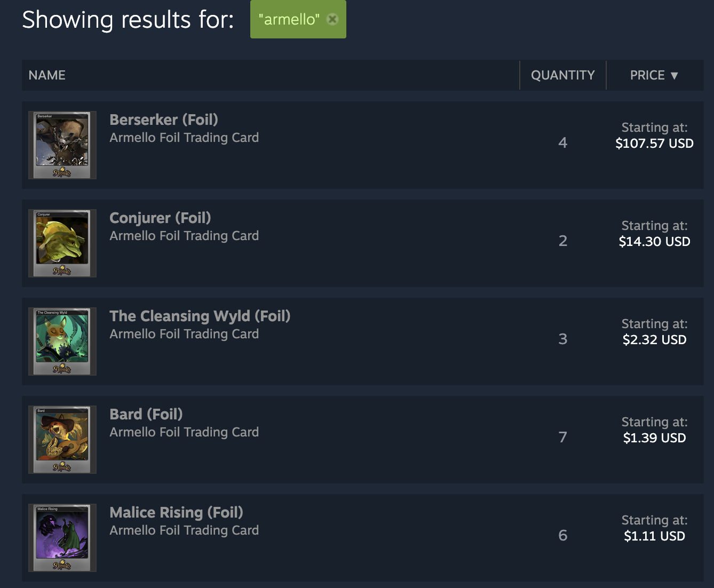Remove the armello search filter tag
Viewport: 714px width, 588px height.
[x=333, y=18]
